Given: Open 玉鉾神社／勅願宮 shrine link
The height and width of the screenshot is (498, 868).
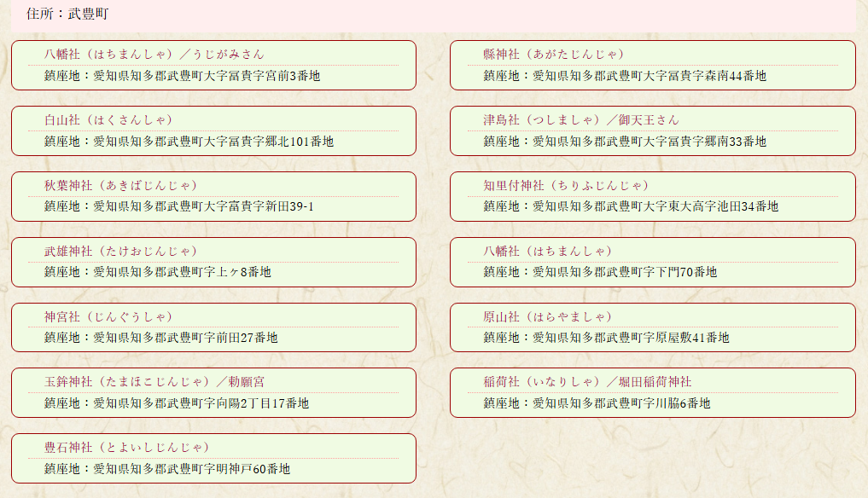Looking at the screenshot, I should point(154,381).
